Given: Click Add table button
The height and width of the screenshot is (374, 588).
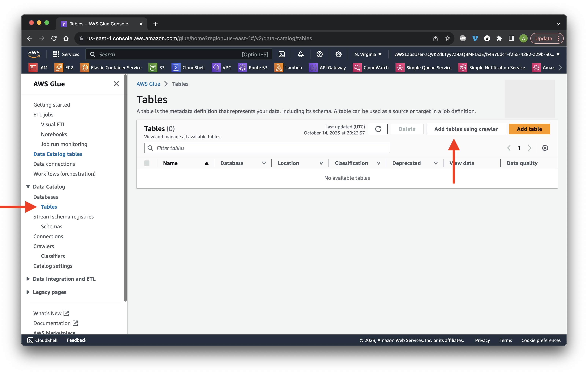Looking at the screenshot, I should coord(529,129).
